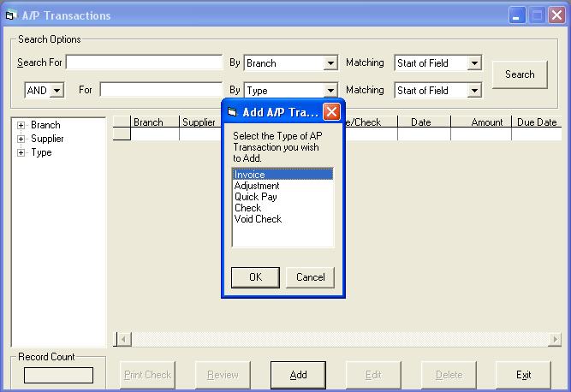Click the A/P Transactions window icon
Viewport: 571px width, 392px height.
click(11, 15)
